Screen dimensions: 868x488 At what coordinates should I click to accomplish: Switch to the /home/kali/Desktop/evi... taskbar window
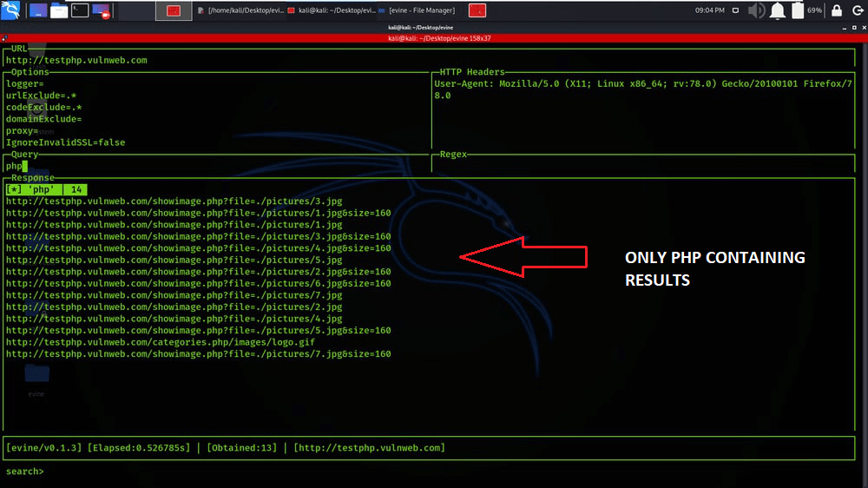click(x=240, y=10)
